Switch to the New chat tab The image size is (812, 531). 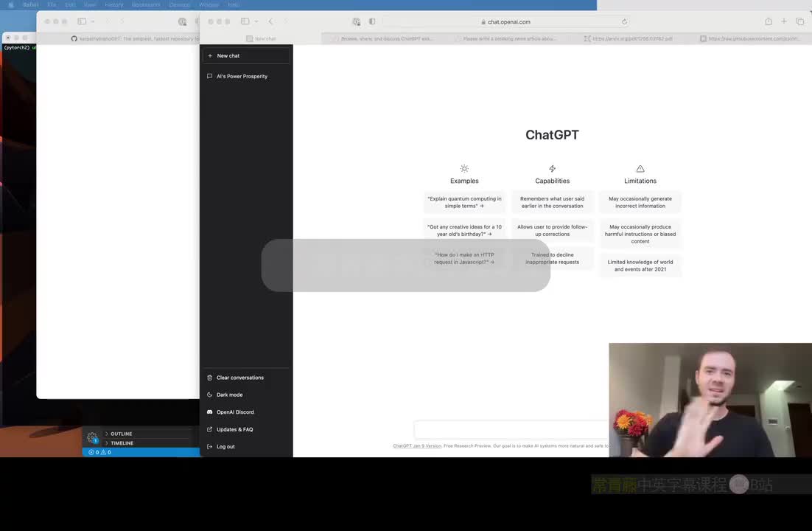(261, 38)
